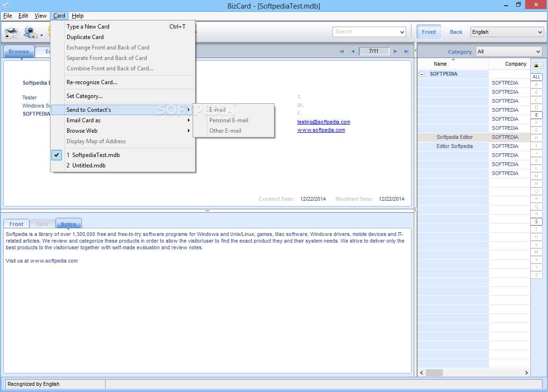Click the flatbed scanner card scan icon

coord(11,32)
